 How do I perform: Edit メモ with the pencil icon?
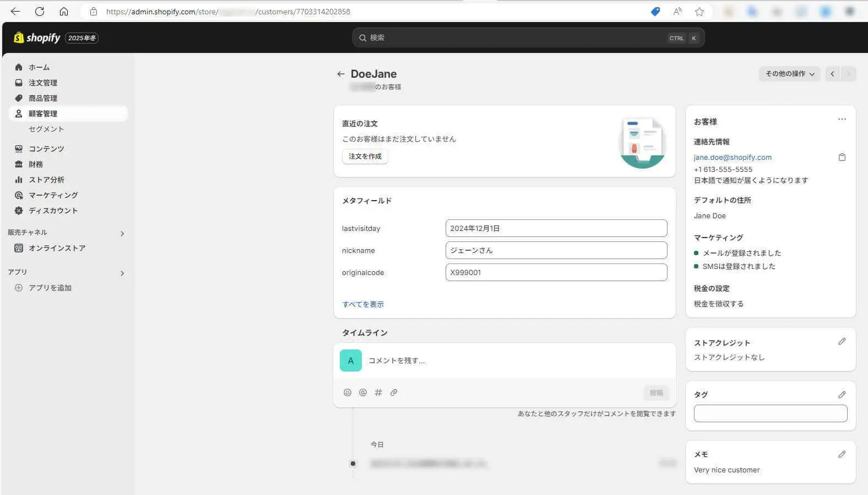[x=842, y=454]
